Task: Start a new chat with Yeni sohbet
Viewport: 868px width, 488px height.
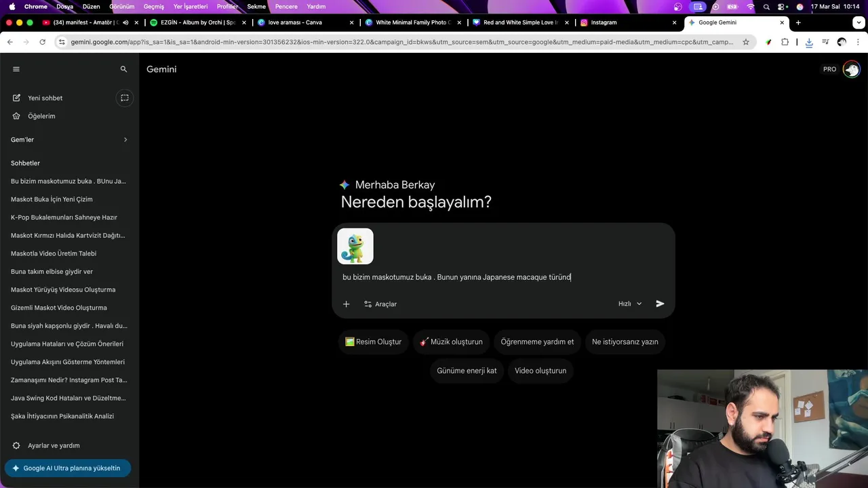Action: (45, 98)
